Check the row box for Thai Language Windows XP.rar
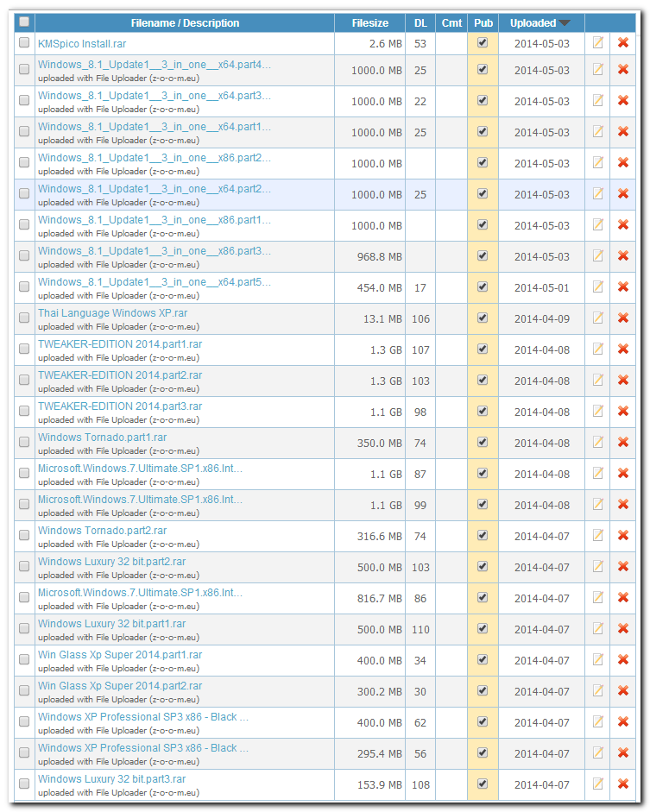Image resolution: width=650 pixels, height=812 pixels. coord(24,318)
